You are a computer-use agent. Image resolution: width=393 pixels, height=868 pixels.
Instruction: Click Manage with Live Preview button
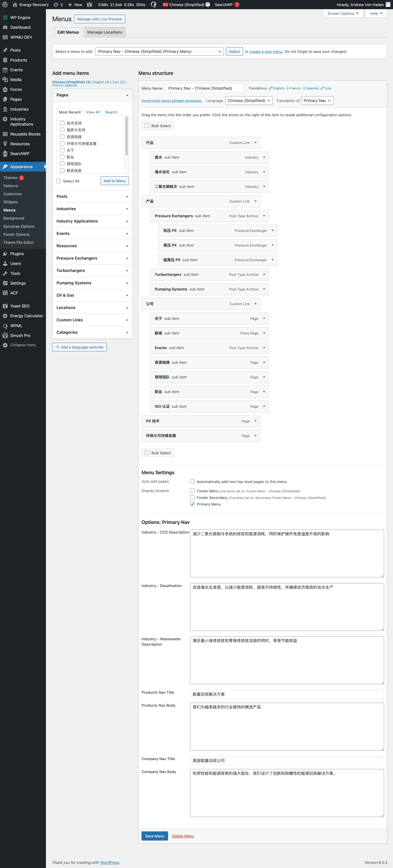tap(100, 19)
